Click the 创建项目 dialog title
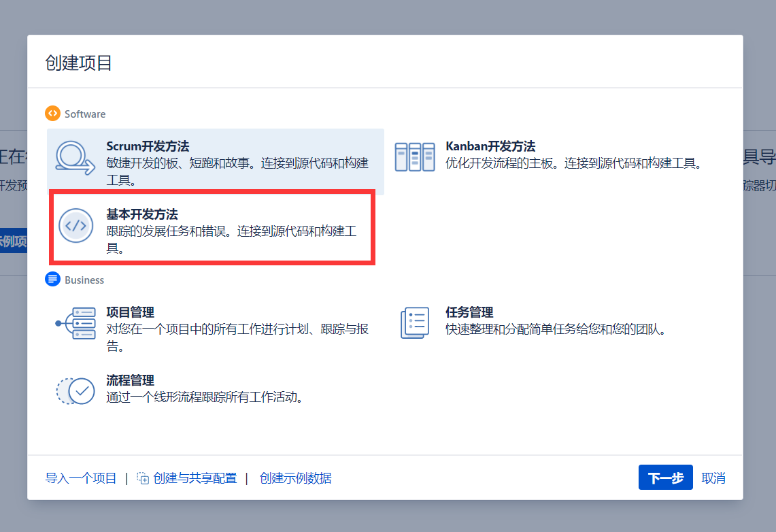The image size is (776, 532). [x=78, y=63]
